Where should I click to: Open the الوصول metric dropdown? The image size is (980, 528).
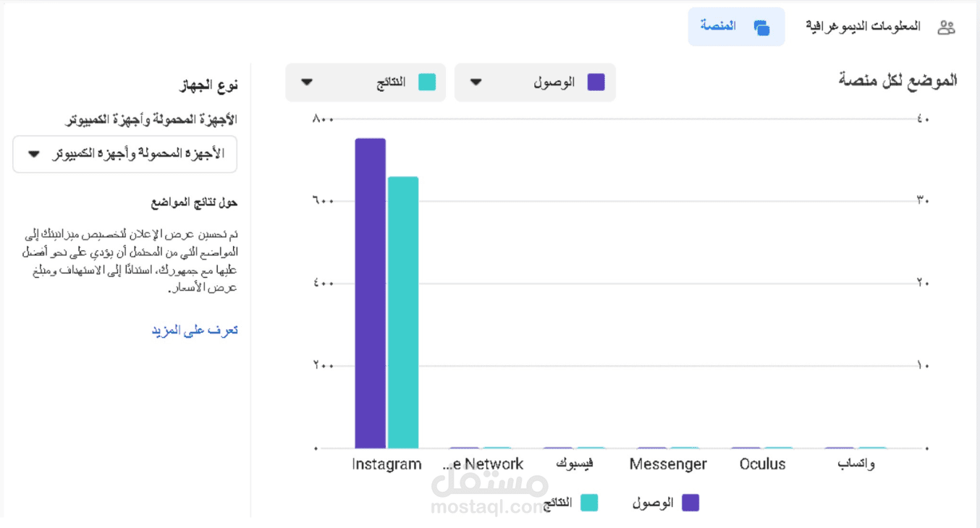tap(535, 82)
